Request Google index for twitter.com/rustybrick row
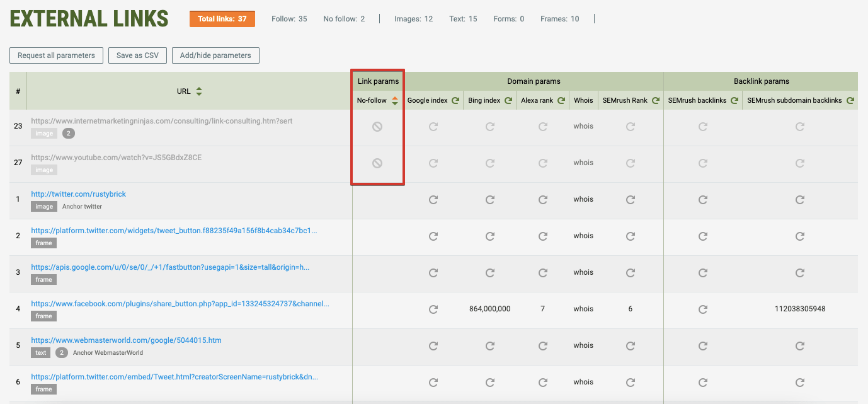The width and height of the screenshot is (868, 404). [x=433, y=200]
